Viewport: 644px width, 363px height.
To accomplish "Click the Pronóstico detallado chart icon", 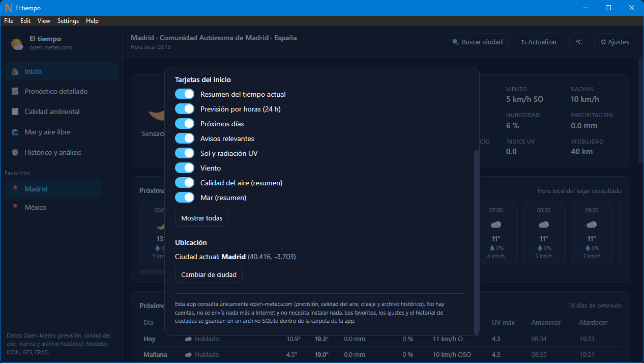I will point(15,91).
